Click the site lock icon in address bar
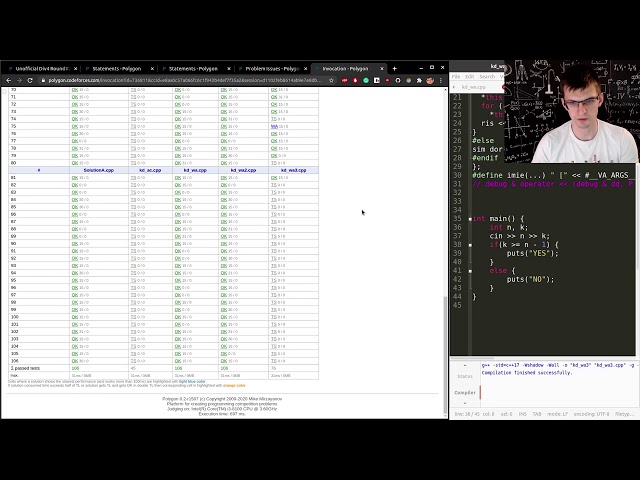Screen dimensions: 640x480 [x=43, y=80]
